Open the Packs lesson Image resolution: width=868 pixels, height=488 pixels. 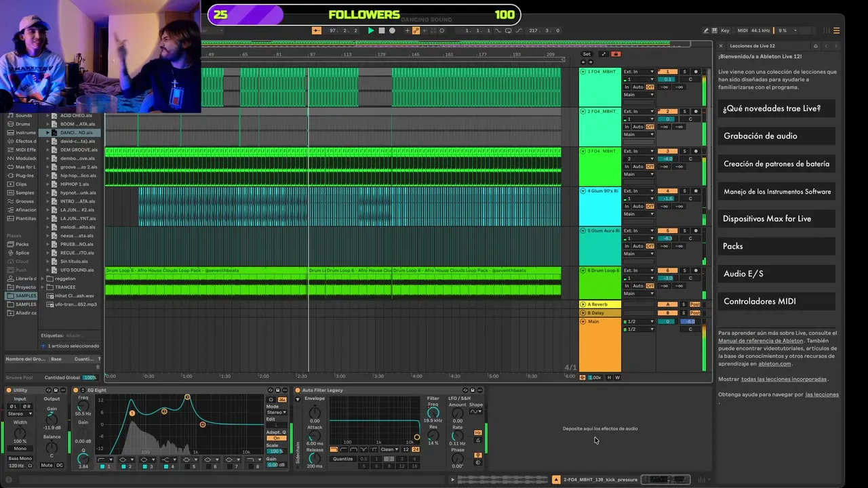776,246
